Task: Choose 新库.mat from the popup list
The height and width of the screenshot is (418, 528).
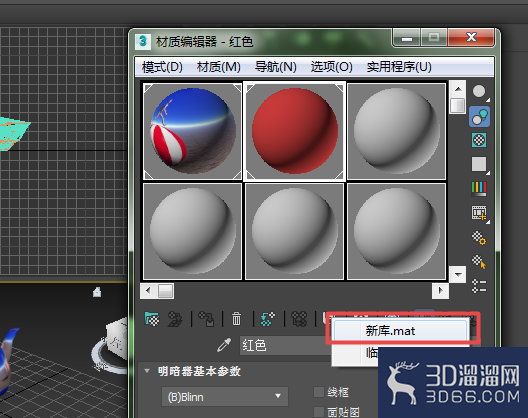Action: 400,331
